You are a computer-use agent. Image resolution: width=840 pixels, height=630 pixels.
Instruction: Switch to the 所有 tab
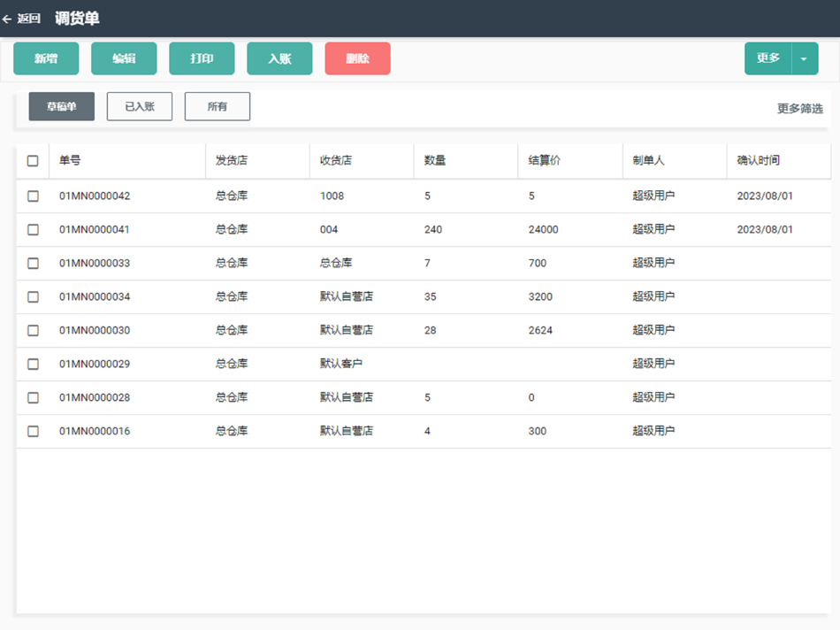[x=217, y=106]
